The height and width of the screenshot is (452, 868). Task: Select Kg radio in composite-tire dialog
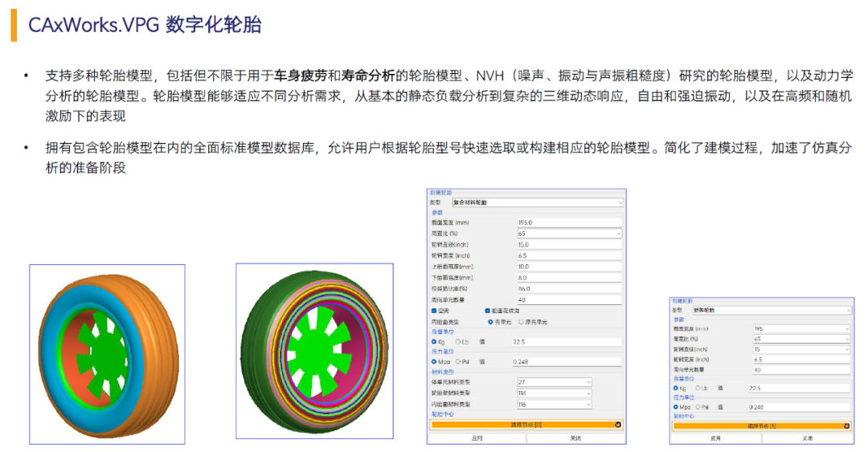pos(434,342)
